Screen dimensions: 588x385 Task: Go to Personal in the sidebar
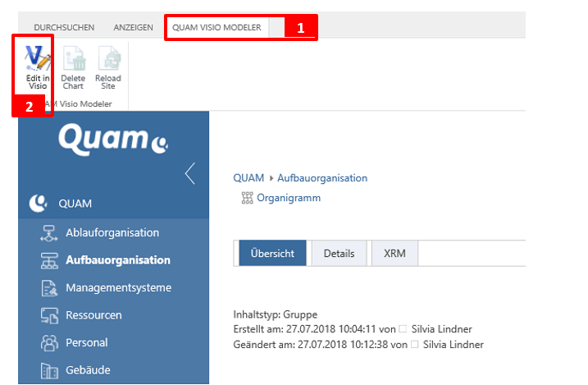pyautogui.click(x=86, y=342)
